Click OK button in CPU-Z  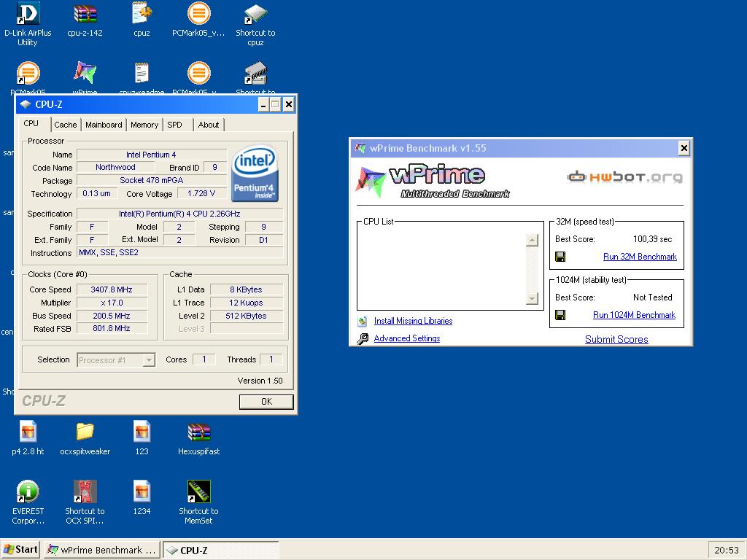click(266, 402)
